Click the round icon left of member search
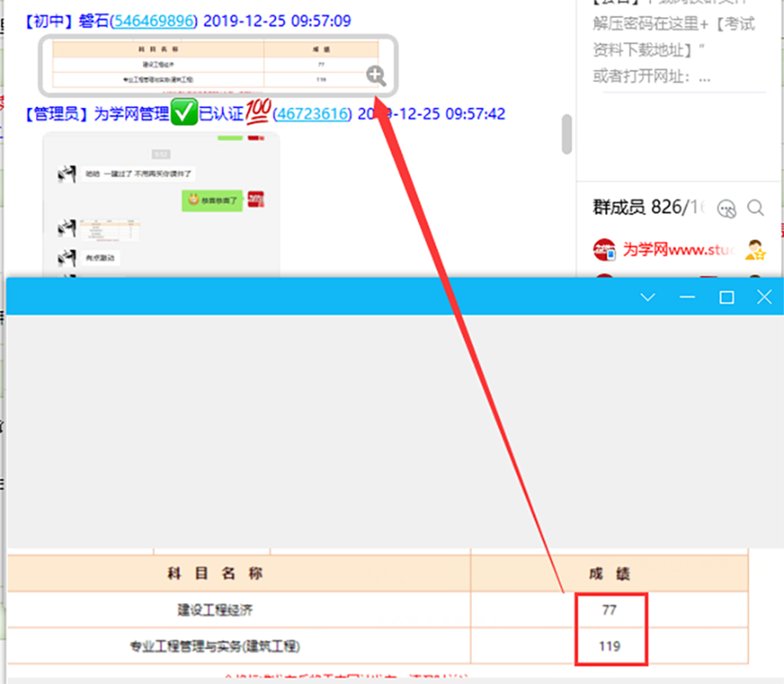This screenshot has height=684, width=784. click(x=727, y=207)
